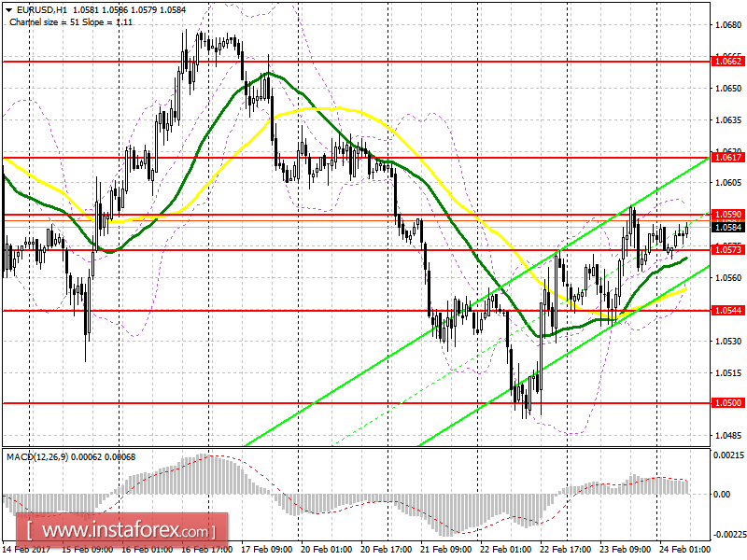This screenshot has width=747, height=560.
Task: Click the red 1.0590 price level tag
Action: 728,215
